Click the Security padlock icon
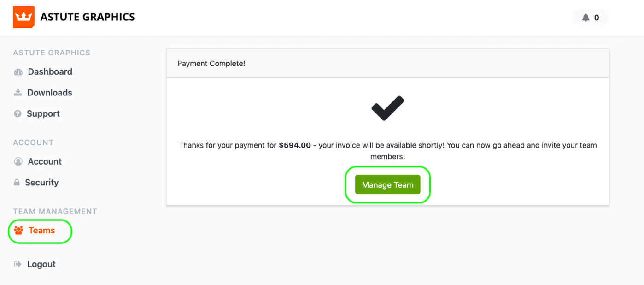The width and height of the screenshot is (644, 285). pyautogui.click(x=17, y=183)
